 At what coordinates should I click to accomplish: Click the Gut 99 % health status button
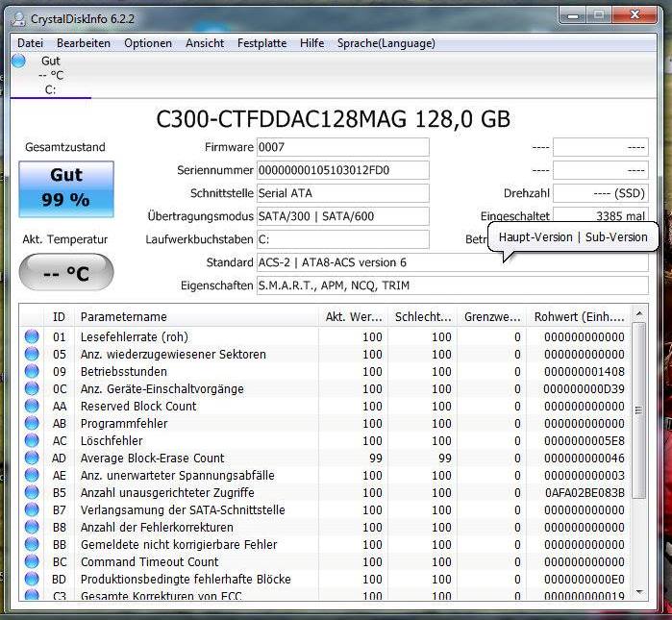(x=66, y=189)
